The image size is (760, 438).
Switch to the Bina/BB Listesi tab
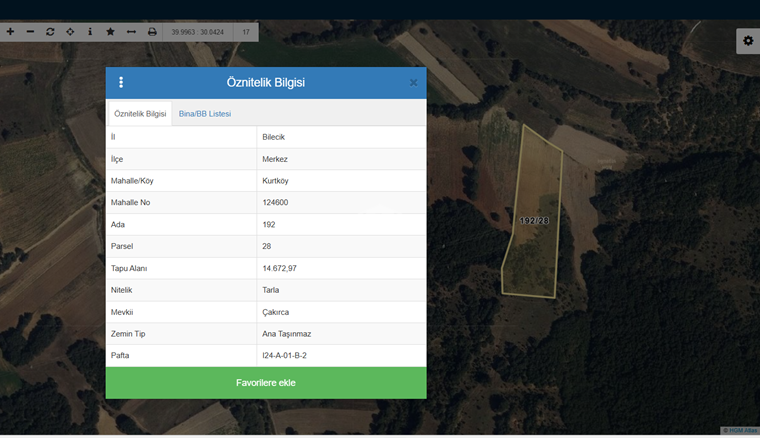click(x=205, y=114)
